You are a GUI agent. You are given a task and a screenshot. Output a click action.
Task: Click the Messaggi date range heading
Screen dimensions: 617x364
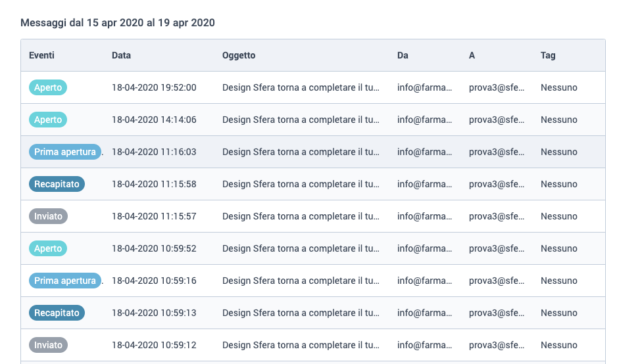click(x=118, y=22)
